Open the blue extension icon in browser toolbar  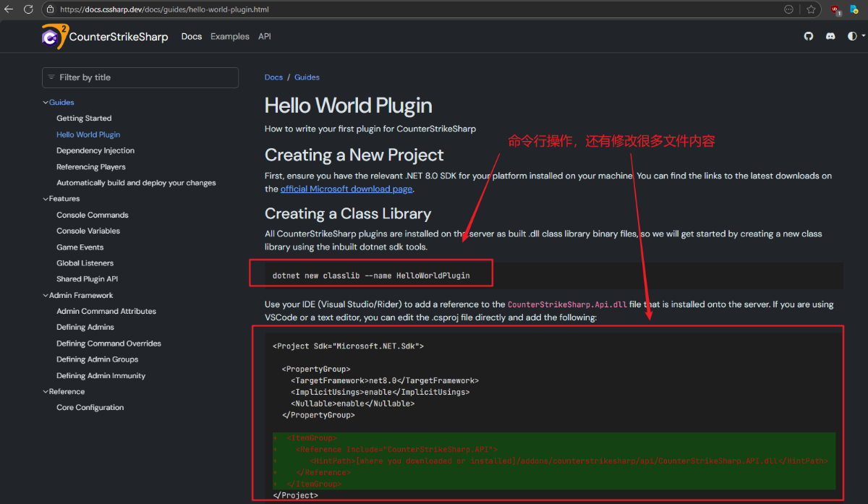pyautogui.click(x=854, y=9)
